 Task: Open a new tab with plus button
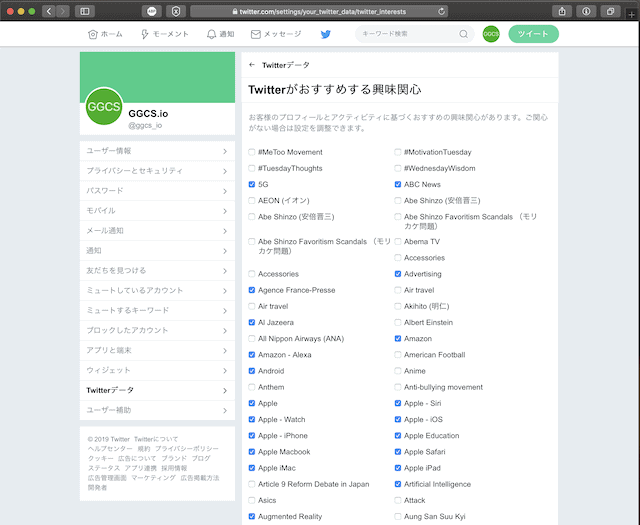coord(631,15)
